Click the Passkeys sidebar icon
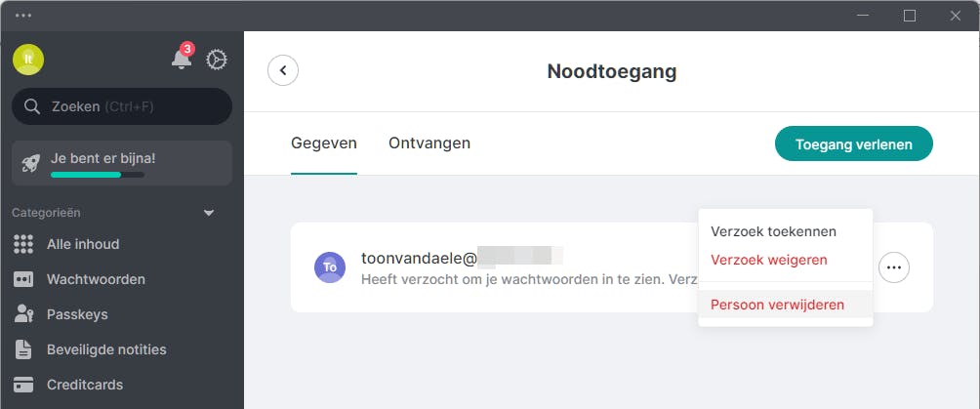980x409 pixels. pyautogui.click(x=23, y=314)
